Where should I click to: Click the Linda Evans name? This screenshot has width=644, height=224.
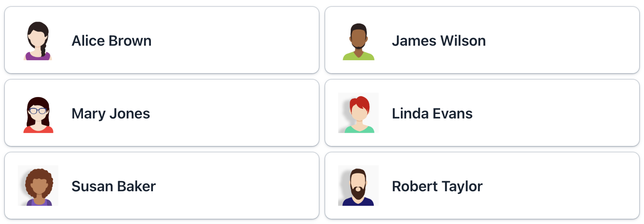point(432,114)
